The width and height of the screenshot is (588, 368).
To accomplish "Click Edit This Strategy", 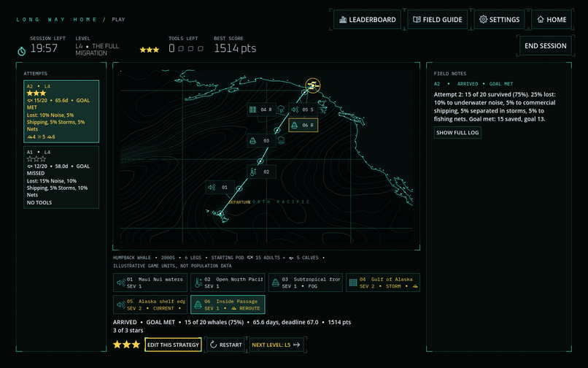I will (173, 345).
